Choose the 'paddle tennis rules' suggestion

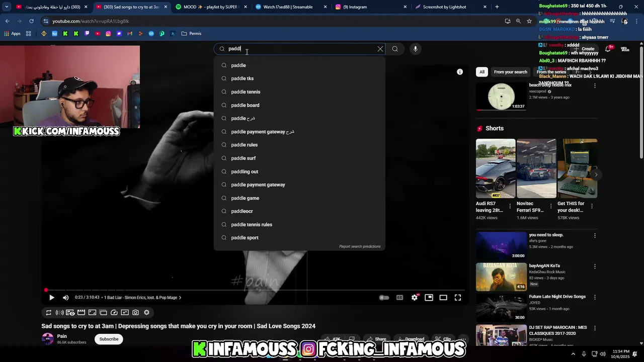click(299, 225)
